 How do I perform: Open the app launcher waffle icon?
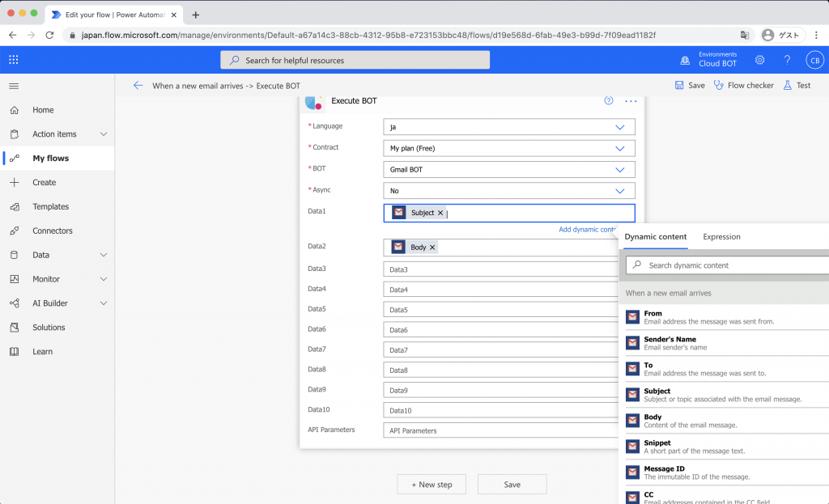click(14, 60)
